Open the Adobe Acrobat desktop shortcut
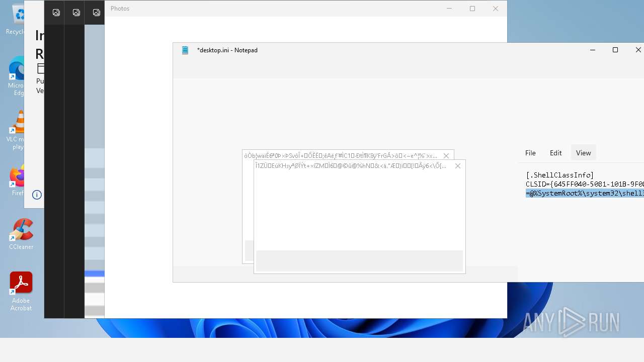 [21, 292]
